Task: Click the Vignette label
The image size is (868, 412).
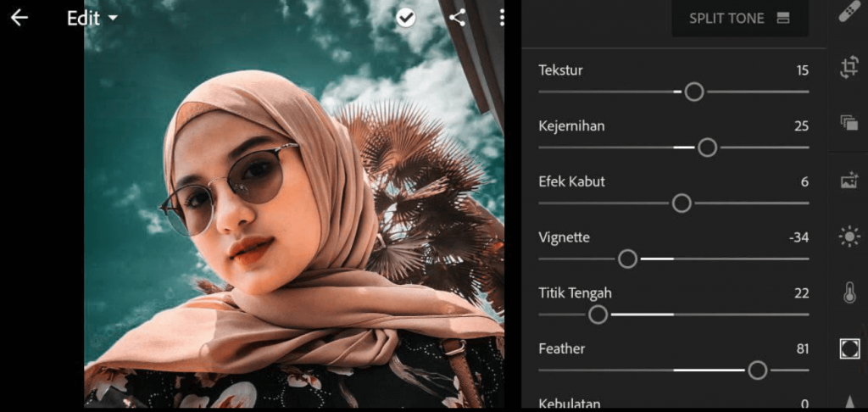Action: tap(564, 237)
